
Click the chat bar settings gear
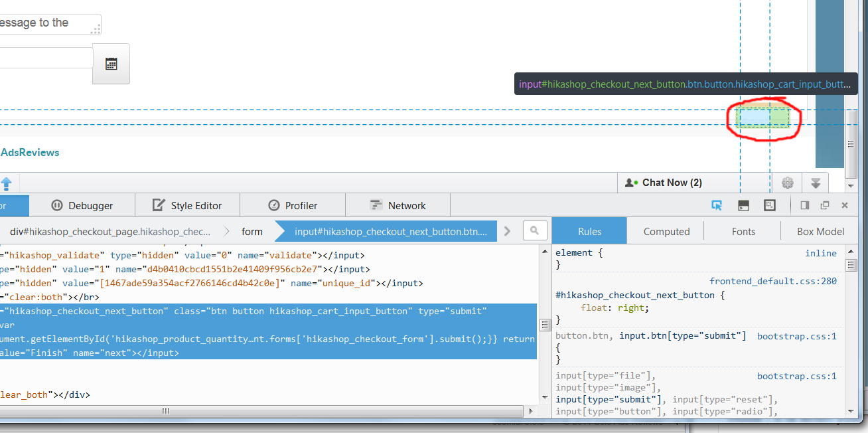[788, 183]
